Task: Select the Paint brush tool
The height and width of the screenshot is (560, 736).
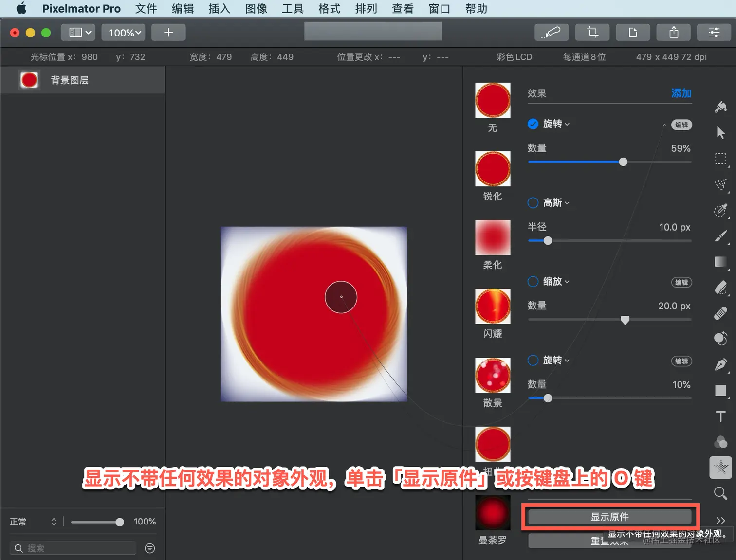Action: (720, 236)
